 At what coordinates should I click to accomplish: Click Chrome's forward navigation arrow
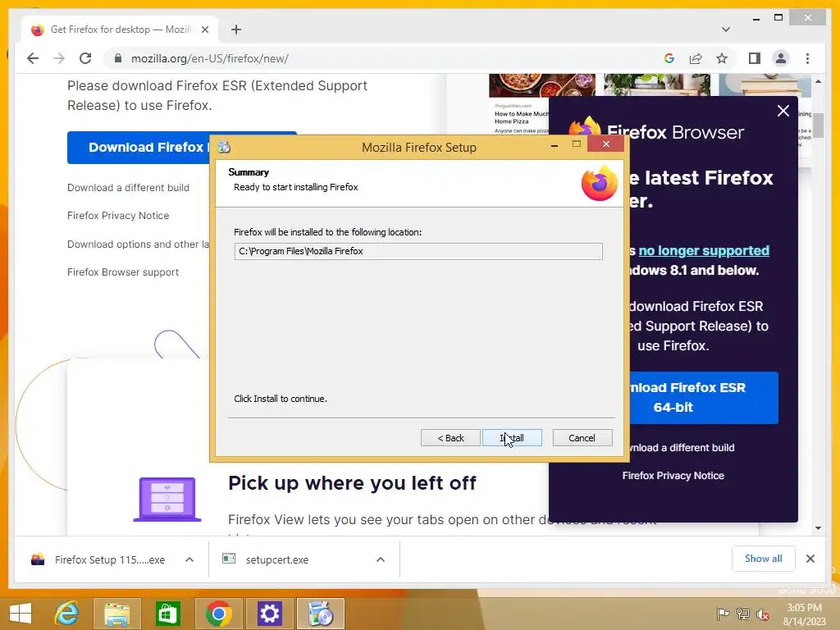[59, 58]
